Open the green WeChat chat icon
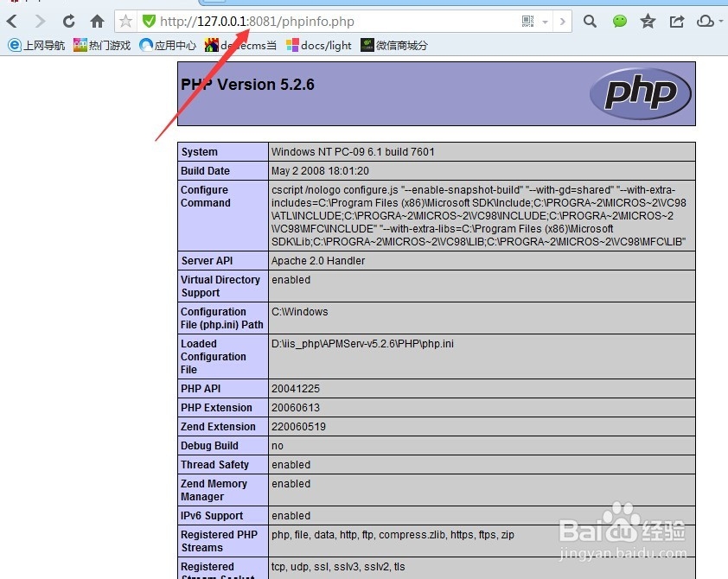 tap(619, 22)
